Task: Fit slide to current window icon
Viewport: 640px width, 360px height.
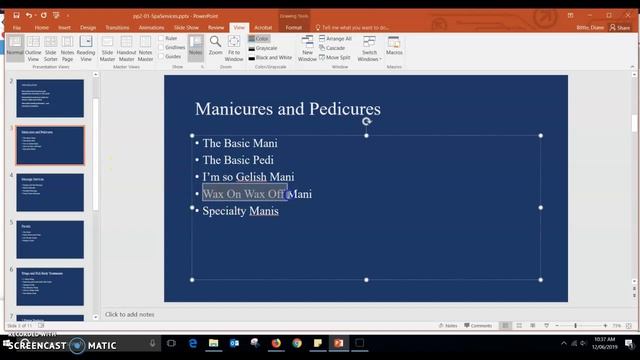Action: tap(629, 325)
